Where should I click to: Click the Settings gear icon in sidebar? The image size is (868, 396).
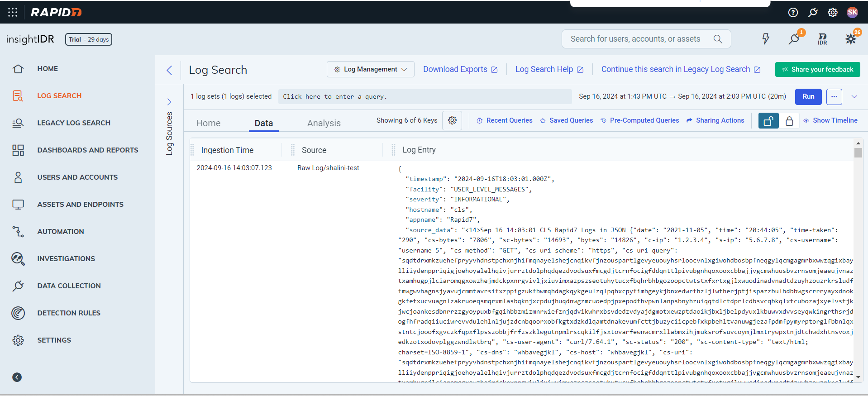[x=18, y=340]
